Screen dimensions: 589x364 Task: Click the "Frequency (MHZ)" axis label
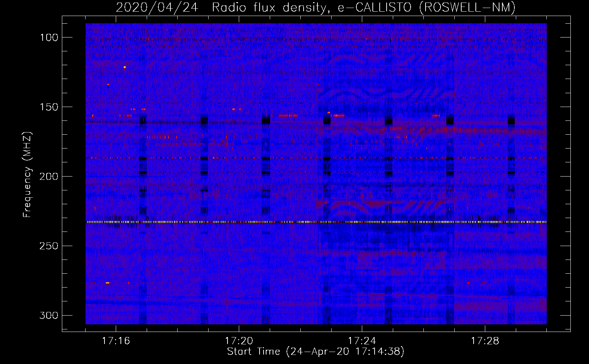pos(27,175)
